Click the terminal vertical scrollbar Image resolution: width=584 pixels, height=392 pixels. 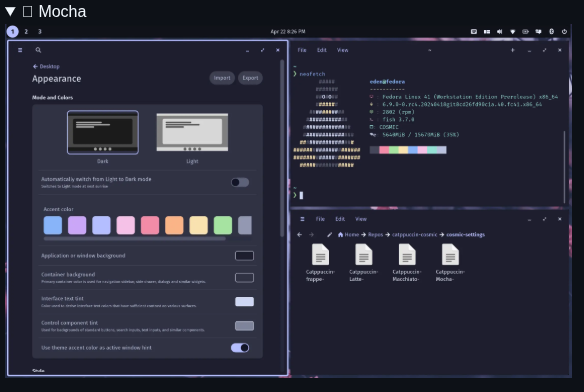(564, 167)
